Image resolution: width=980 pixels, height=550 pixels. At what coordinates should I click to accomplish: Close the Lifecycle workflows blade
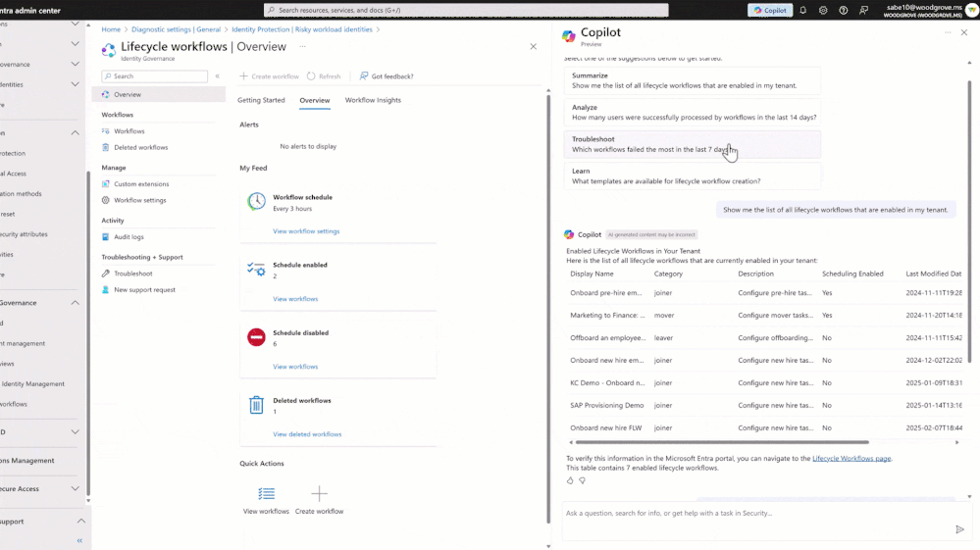(x=533, y=46)
